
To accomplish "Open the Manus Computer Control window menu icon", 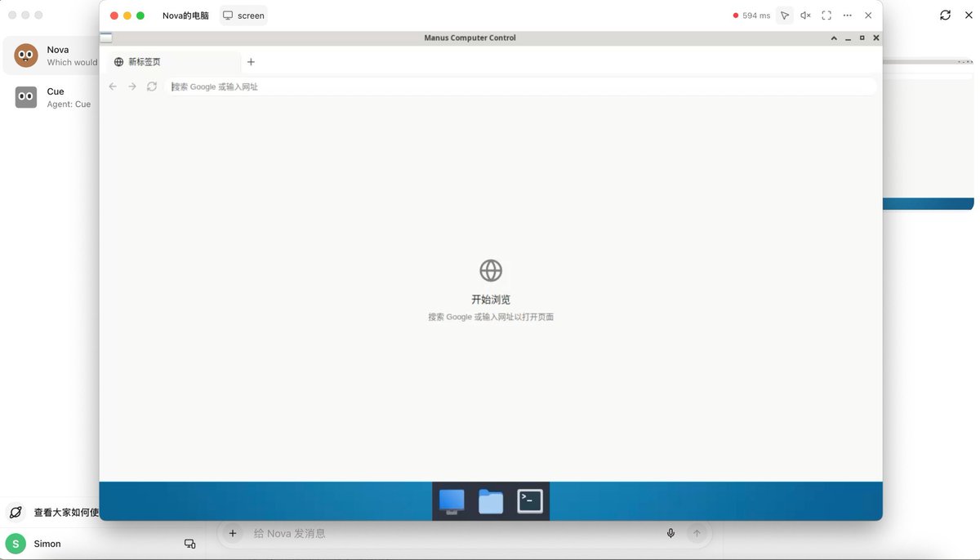I will (x=106, y=38).
